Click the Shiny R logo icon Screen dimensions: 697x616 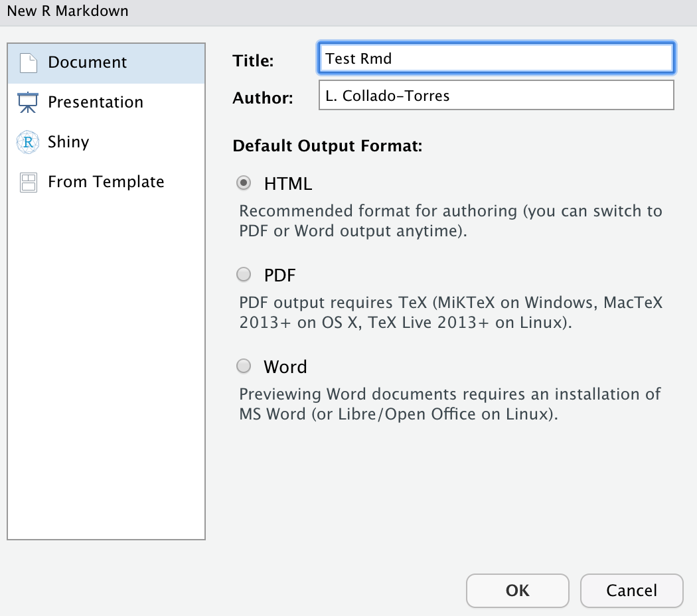27,141
